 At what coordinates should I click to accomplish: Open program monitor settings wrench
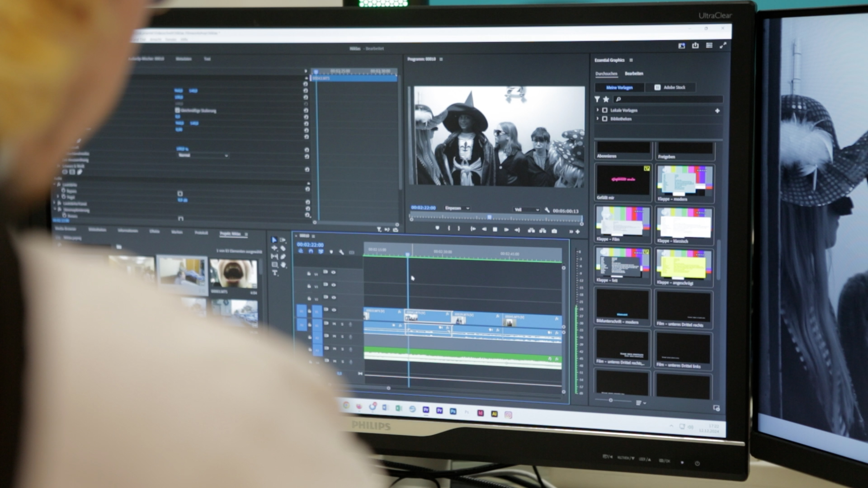point(547,210)
